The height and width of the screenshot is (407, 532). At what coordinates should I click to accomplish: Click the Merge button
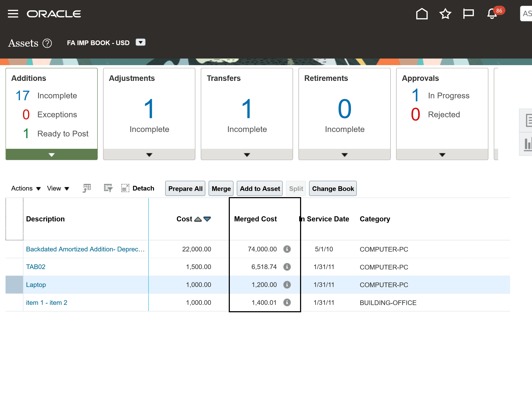(x=221, y=188)
